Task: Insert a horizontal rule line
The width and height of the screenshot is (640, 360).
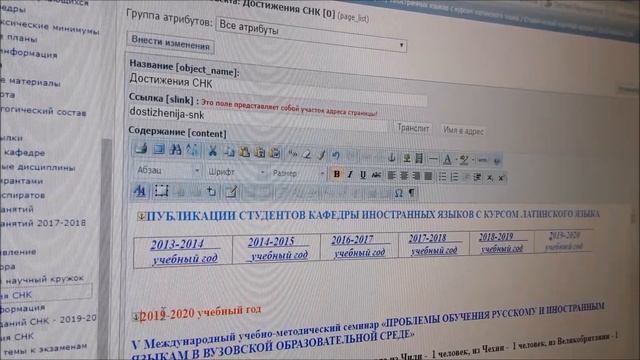Action: [433, 158]
